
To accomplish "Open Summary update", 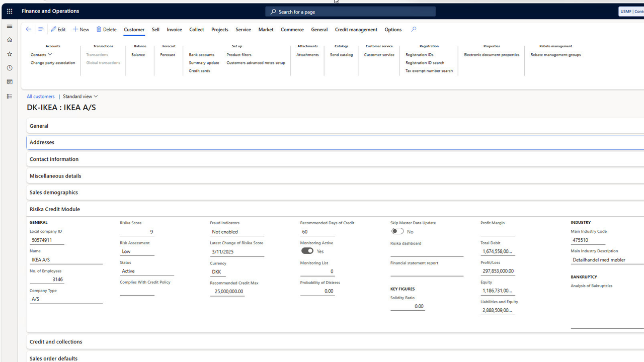I will coord(204,63).
